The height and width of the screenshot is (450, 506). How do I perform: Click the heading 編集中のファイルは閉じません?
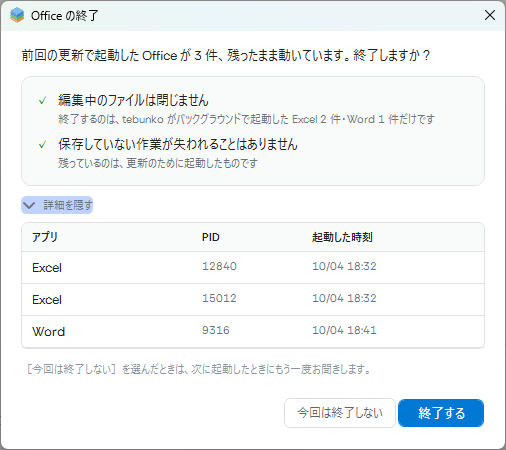[x=133, y=100]
